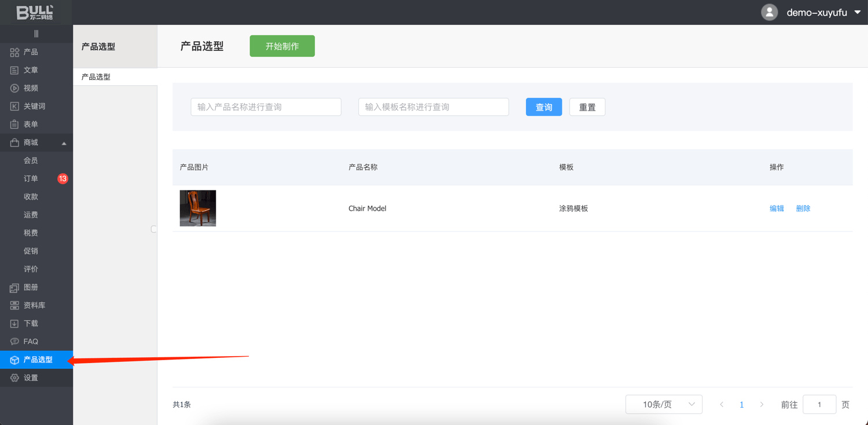This screenshot has width=868, height=425.
Task: Select the 视频 video play icon
Action: click(x=14, y=88)
